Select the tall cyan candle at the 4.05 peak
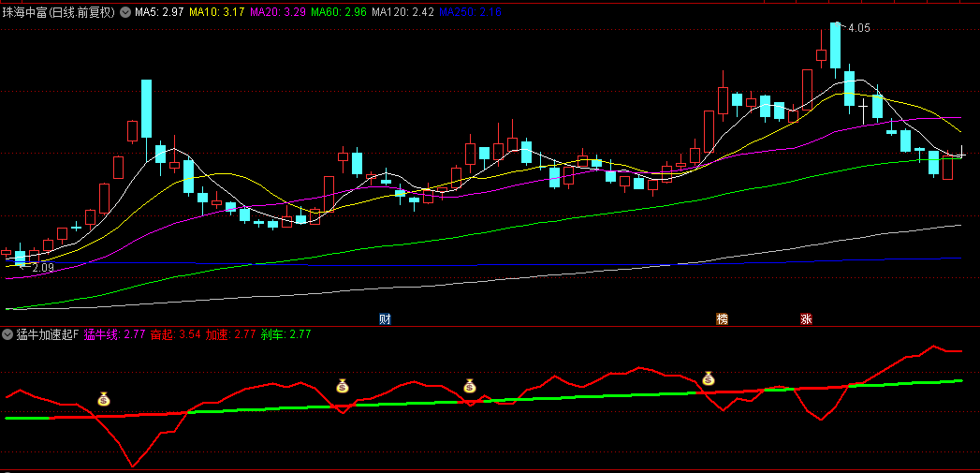Screen dimensions: 980x473 coord(835,45)
